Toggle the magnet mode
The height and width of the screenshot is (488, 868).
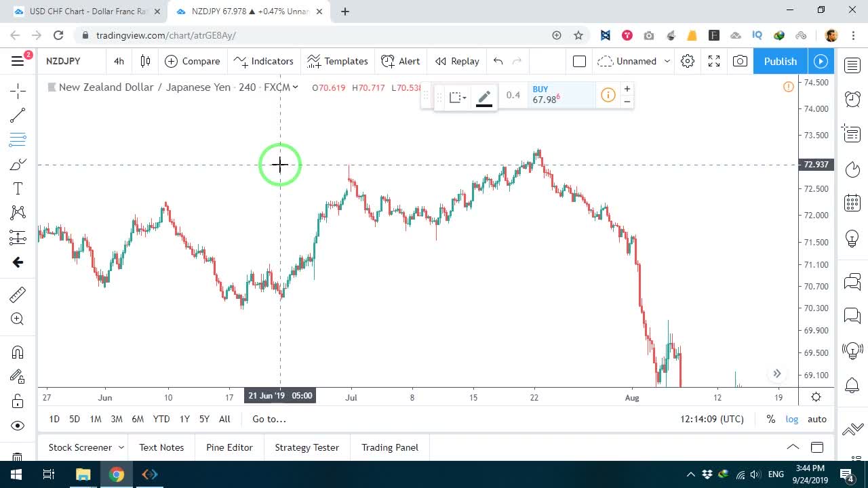18,352
